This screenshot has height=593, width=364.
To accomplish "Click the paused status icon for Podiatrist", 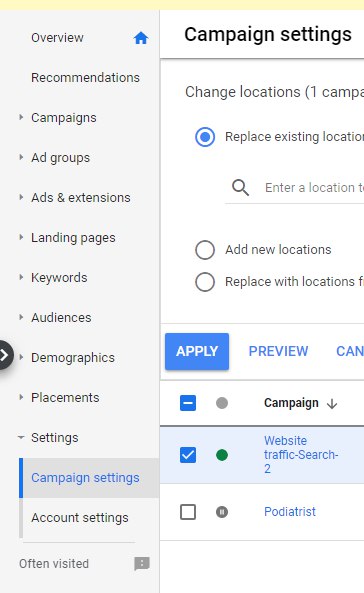I will coord(222,512).
